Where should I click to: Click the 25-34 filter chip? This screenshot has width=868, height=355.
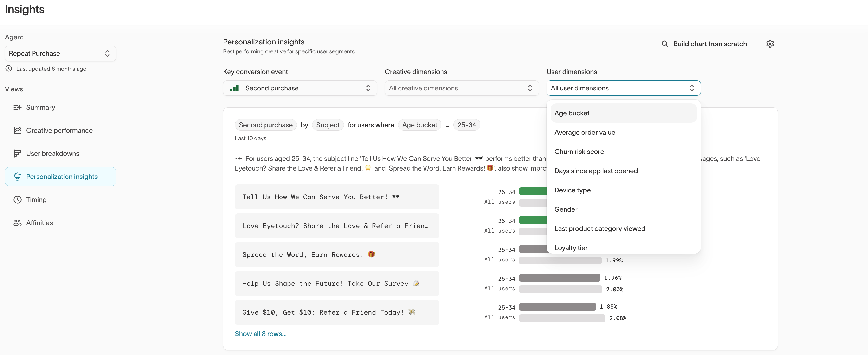pos(467,125)
